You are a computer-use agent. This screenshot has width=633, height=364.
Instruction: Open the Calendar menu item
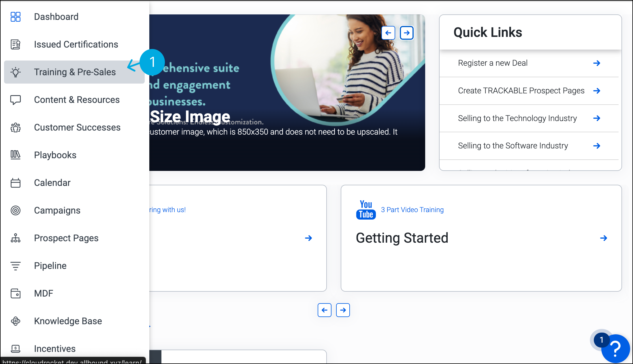[74, 183]
